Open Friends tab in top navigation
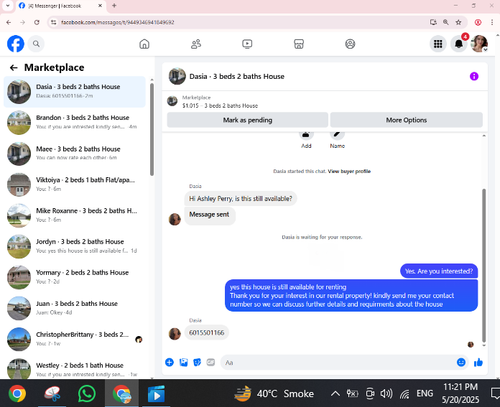The image size is (500, 407). pyautogui.click(x=196, y=44)
